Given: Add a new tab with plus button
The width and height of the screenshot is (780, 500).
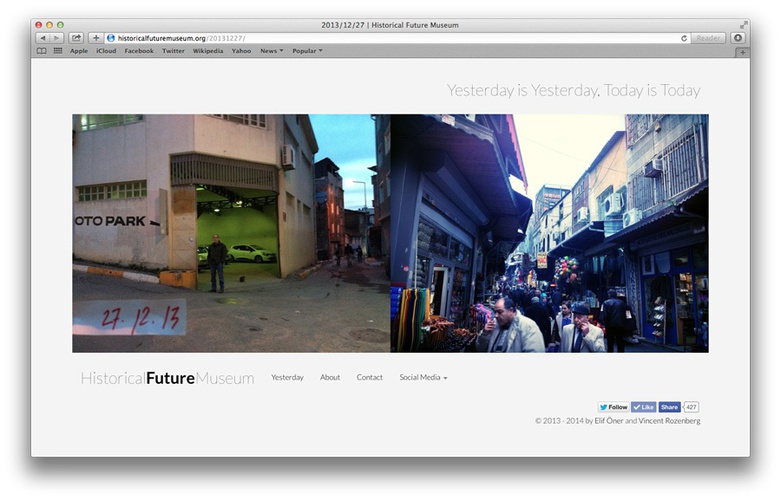Looking at the screenshot, I should (742, 52).
